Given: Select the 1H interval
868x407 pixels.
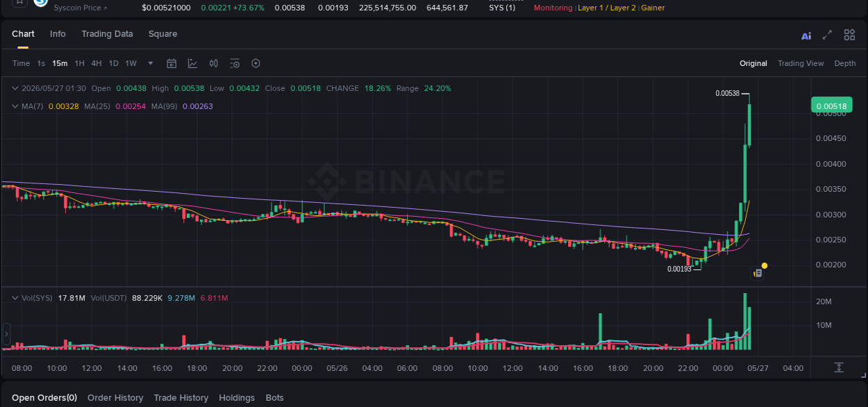Looking at the screenshot, I should (80, 63).
